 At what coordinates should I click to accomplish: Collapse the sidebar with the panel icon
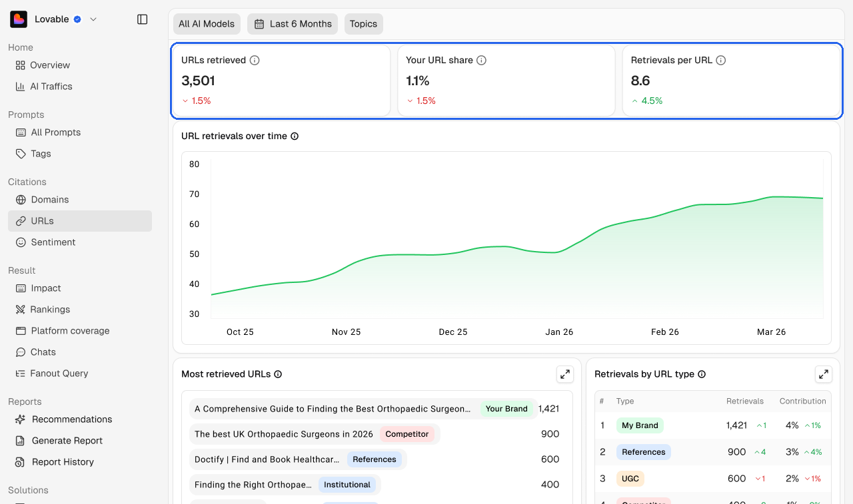(142, 19)
